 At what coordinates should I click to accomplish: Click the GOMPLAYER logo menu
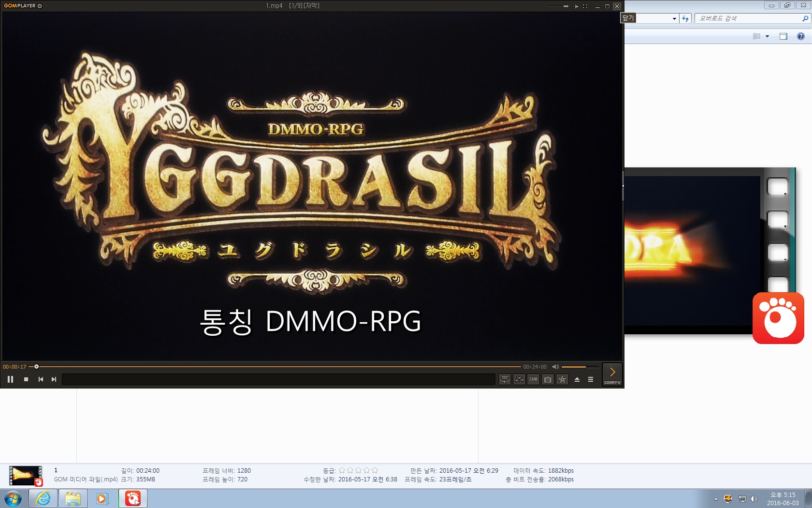[20, 6]
